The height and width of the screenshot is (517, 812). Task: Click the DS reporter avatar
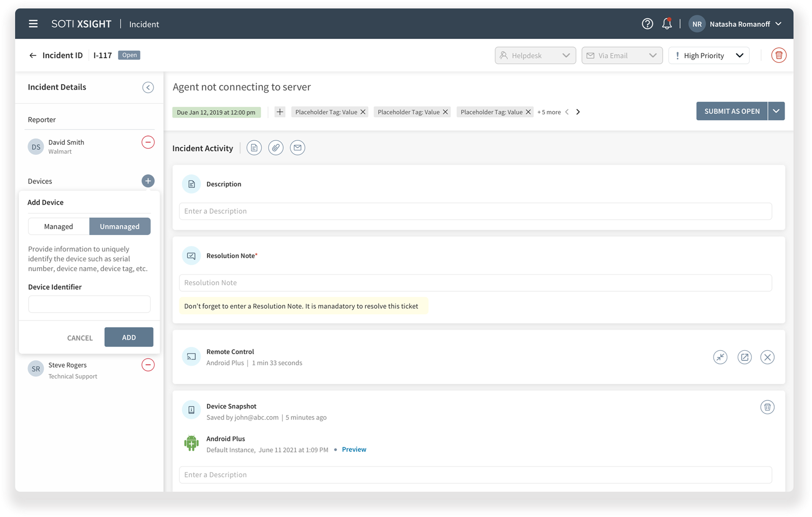click(x=36, y=147)
